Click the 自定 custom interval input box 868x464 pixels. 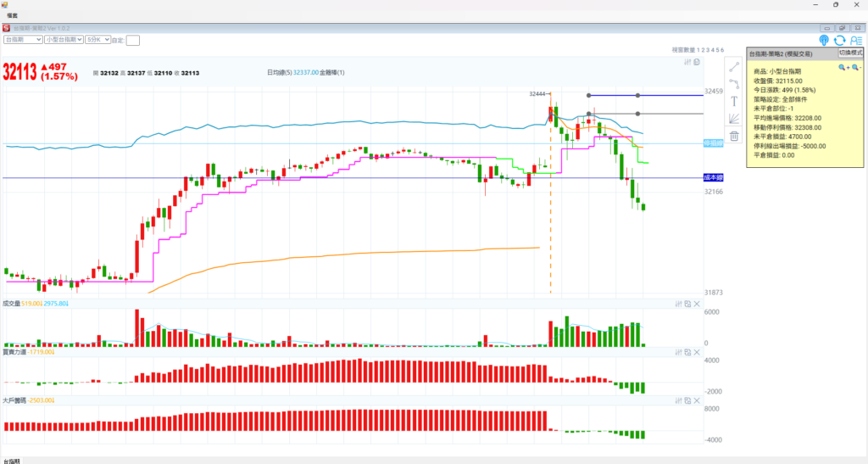pyautogui.click(x=133, y=40)
